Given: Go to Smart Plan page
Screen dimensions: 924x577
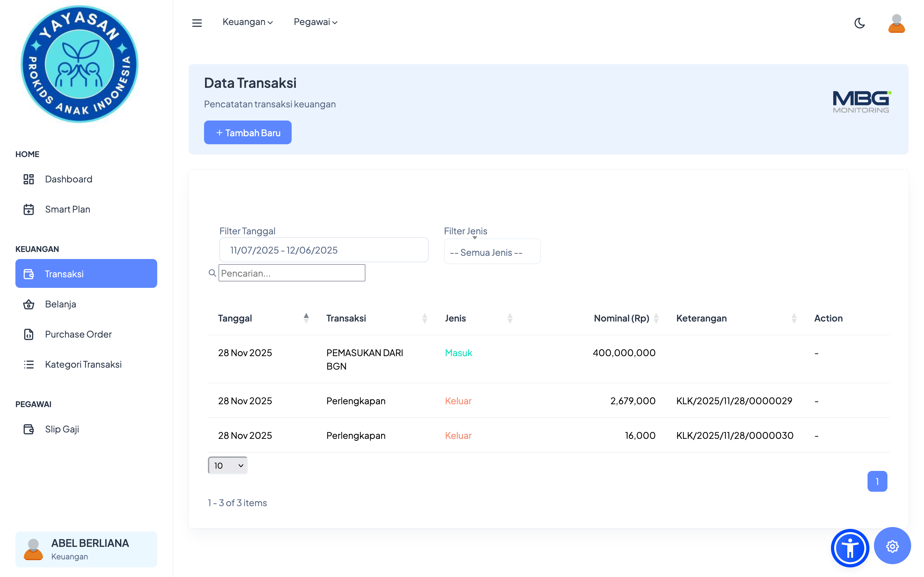Looking at the screenshot, I should (67, 210).
